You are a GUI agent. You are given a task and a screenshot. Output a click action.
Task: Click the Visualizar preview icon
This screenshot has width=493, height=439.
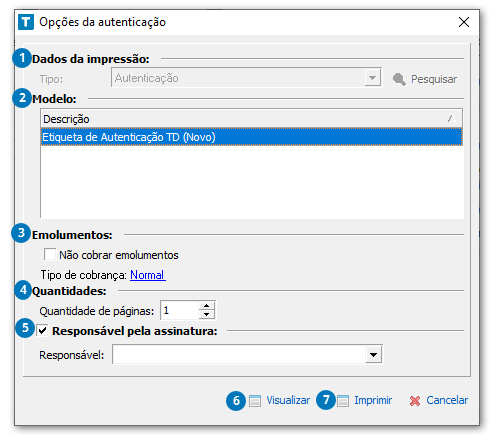point(255,401)
